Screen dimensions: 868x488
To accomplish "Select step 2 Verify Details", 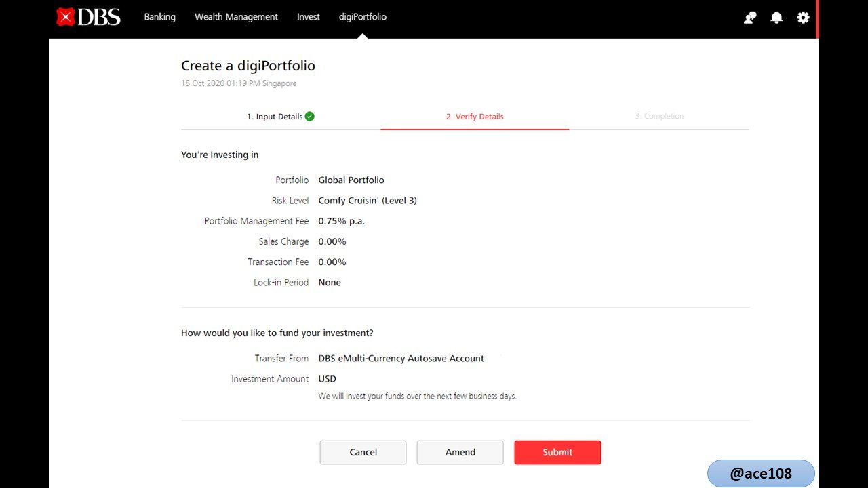I will tap(475, 117).
